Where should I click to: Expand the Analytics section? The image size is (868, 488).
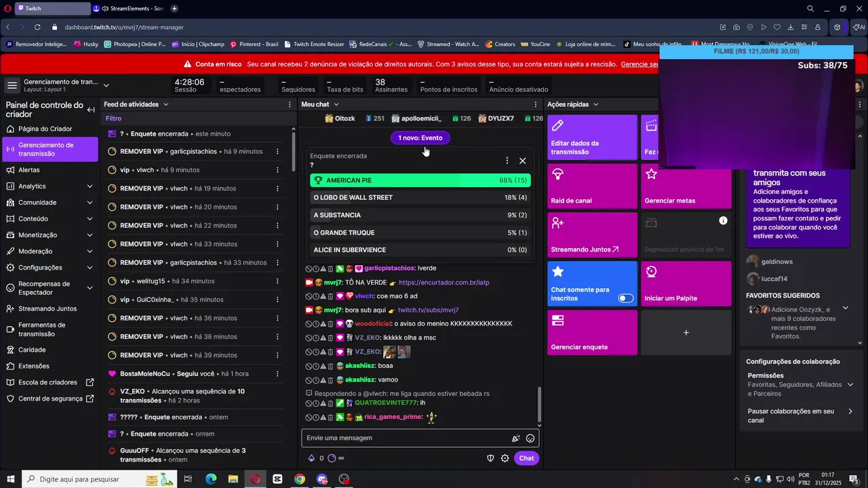point(90,186)
